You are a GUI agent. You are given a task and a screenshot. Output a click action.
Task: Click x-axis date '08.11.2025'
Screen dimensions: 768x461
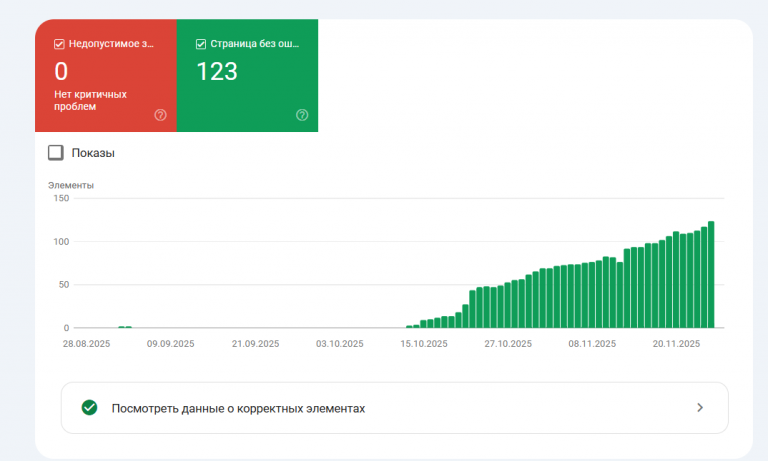point(592,344)
